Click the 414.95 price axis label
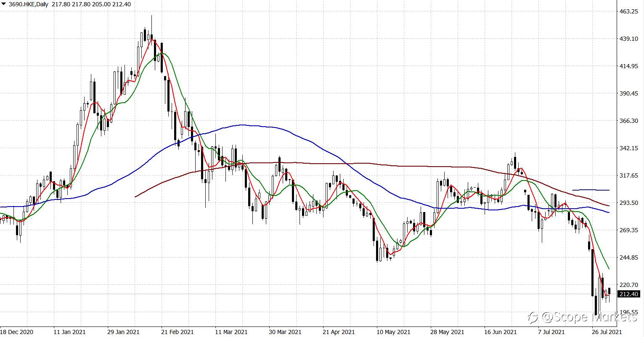This screenshot has width=644, height=337. pos(629,66)
